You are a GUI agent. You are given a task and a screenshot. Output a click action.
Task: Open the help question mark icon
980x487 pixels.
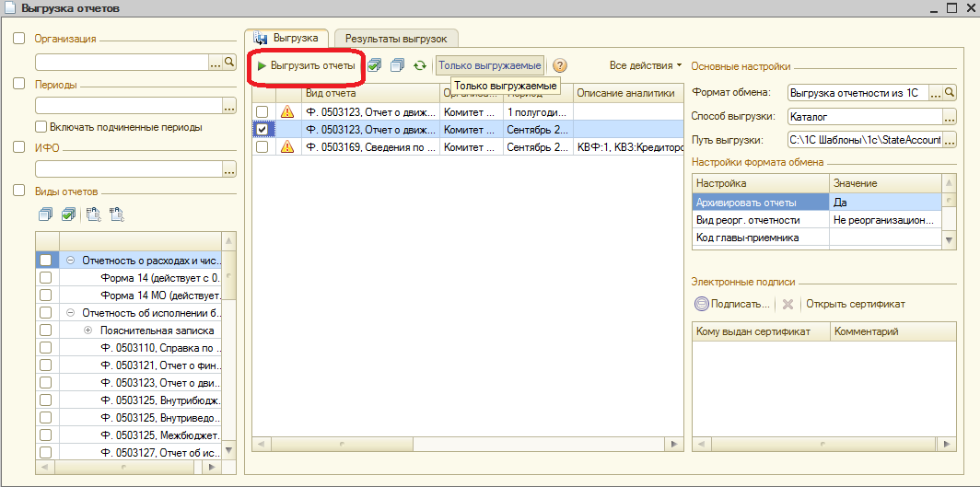pos(559,65)
